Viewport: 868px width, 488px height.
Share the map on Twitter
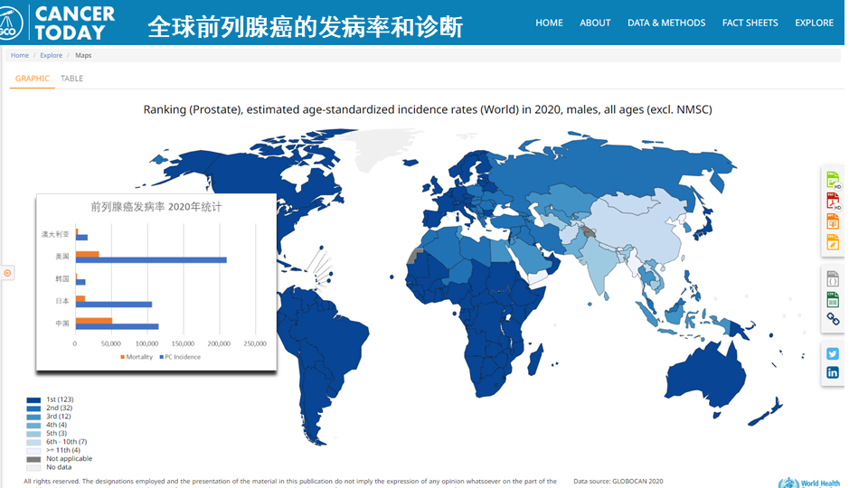coord(833,354)
